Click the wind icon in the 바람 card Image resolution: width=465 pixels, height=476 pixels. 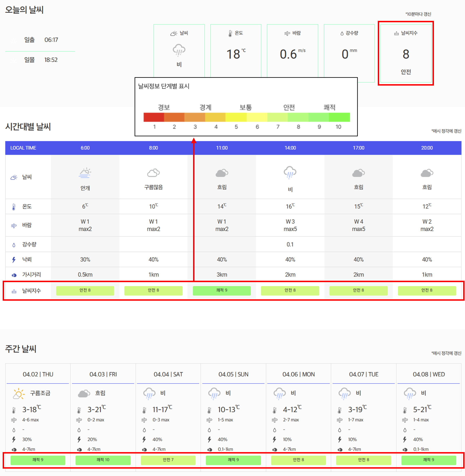point(287,33)
